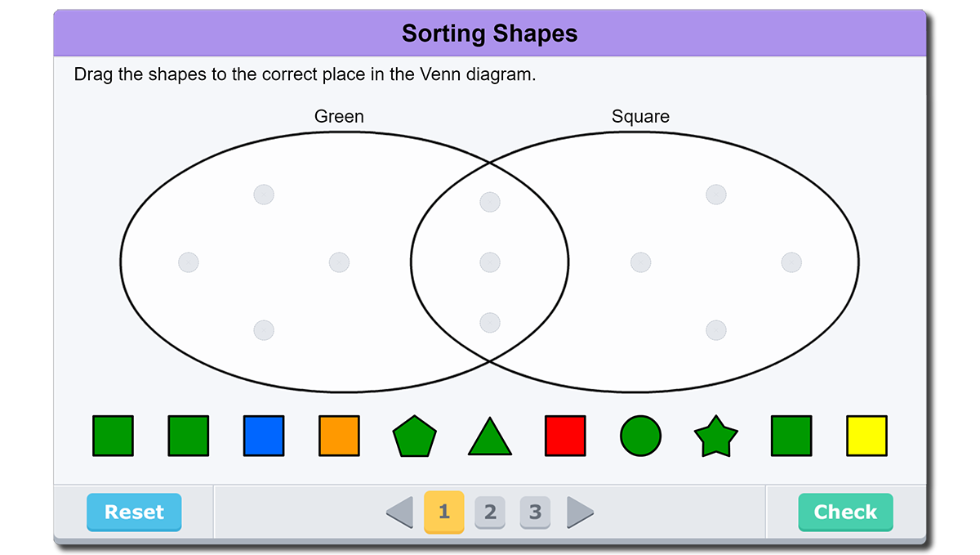Switch to page 3
This screenshot has height=555, width=980.
click(x=535, y=512)
